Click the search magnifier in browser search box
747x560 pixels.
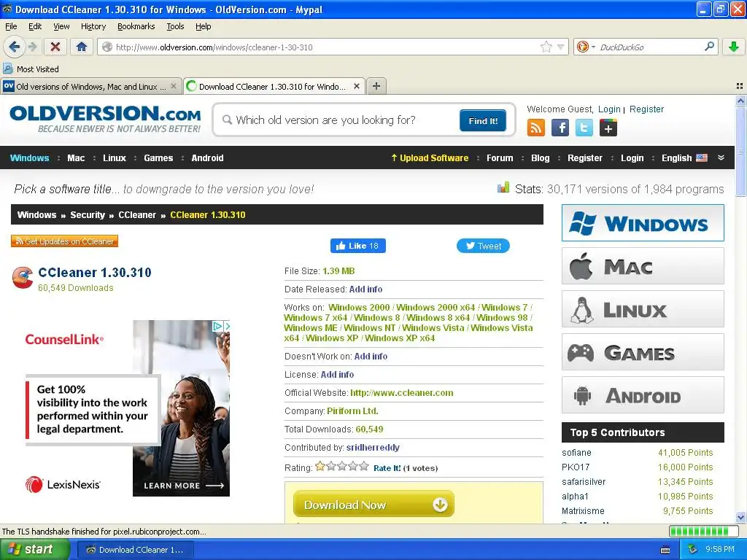tap(709, 46)
